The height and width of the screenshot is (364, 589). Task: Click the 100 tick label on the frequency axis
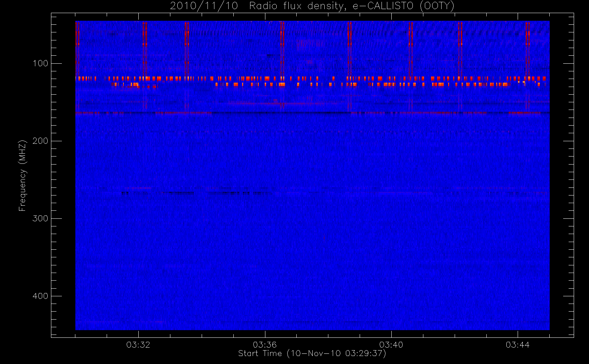click(40, 63)
